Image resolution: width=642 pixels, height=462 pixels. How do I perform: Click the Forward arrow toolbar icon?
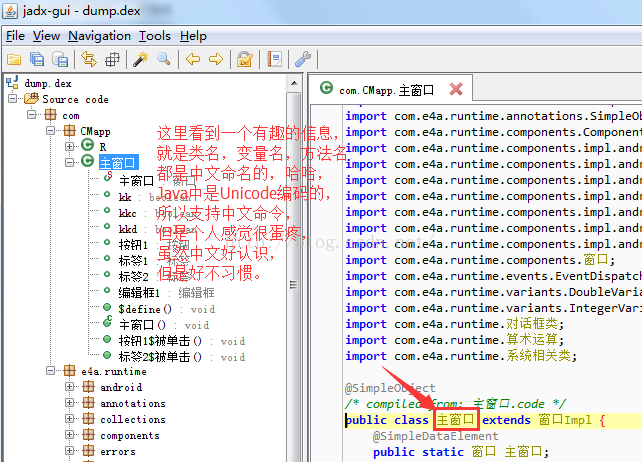click(216, 60)
